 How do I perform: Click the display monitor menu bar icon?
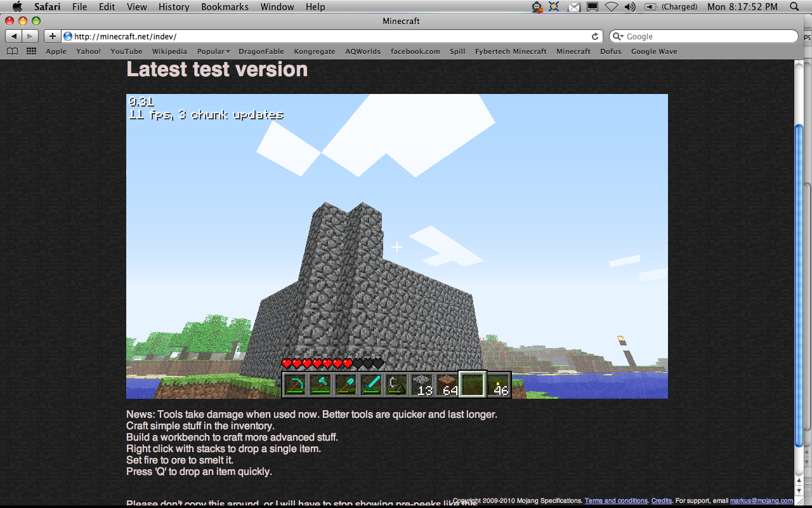pos(593,7)
